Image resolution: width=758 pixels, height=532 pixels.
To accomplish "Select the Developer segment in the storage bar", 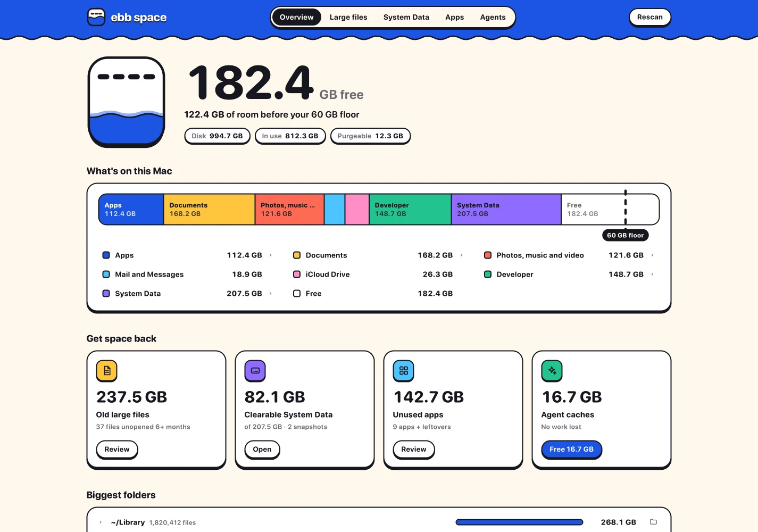I will (x=410, y=210).
